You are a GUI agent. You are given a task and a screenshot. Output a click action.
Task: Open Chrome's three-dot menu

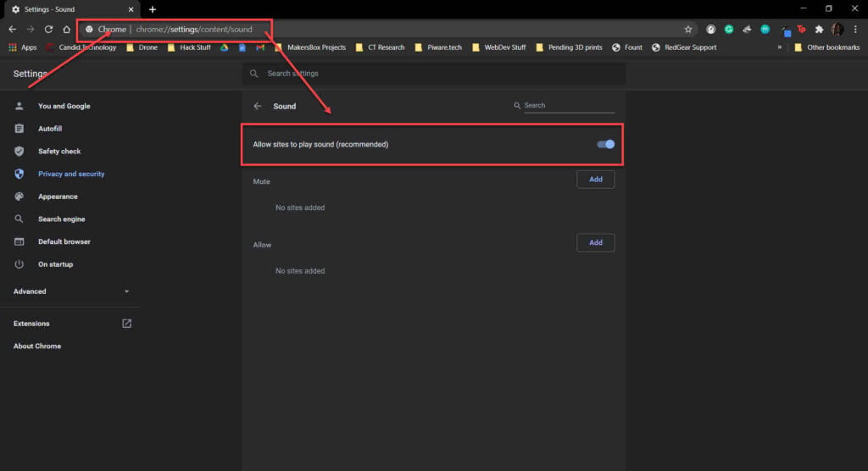tap(855, 30)
